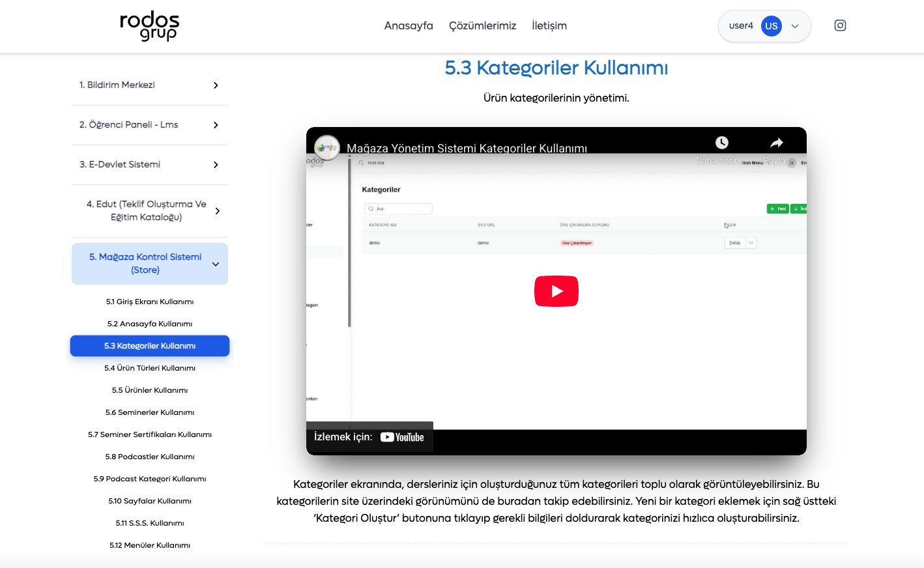
Task: Open the İletişim page link
Action: [549, 26]
